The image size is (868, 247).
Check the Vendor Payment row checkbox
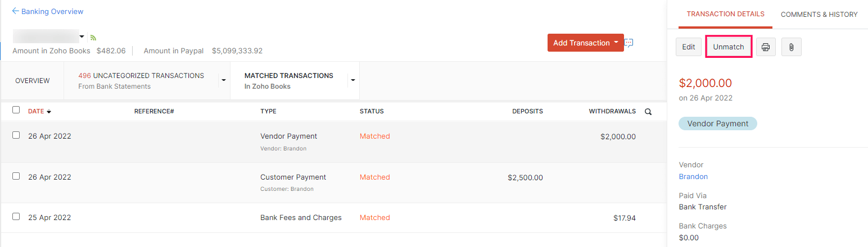pos(16,135)
